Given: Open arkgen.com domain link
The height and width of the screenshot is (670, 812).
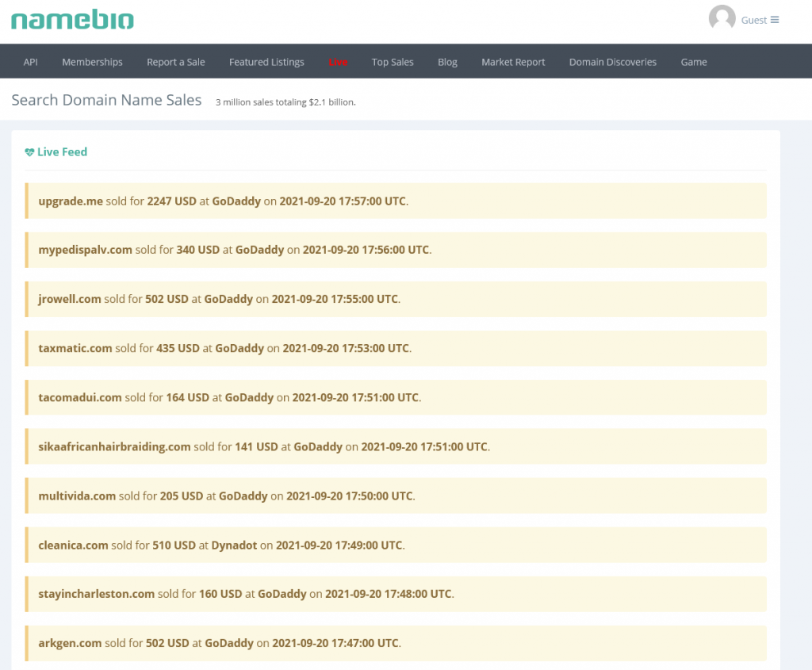Looking at the screenshot, I should [x=70, y=643].
